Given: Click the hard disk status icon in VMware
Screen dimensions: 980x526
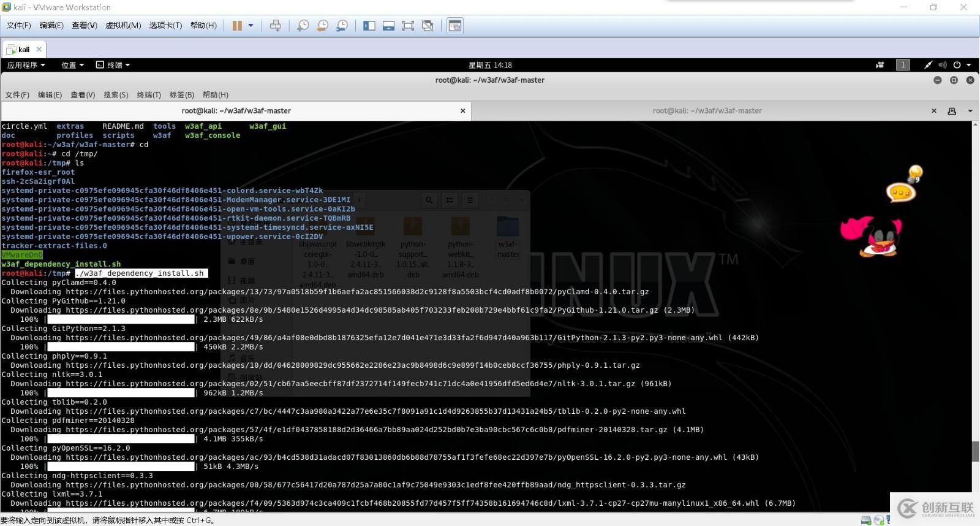Looking at the screenshot, I should (866, 520).
